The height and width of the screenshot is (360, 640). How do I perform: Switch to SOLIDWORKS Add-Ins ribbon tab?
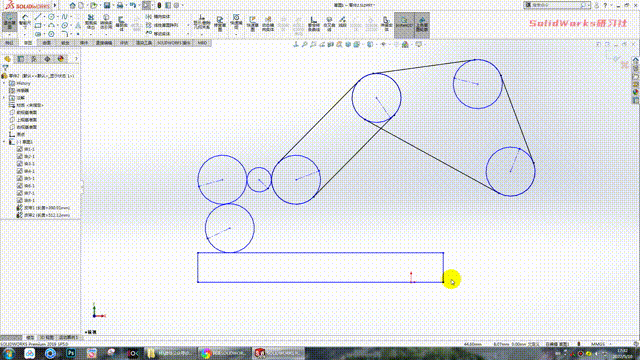point(173,43)
